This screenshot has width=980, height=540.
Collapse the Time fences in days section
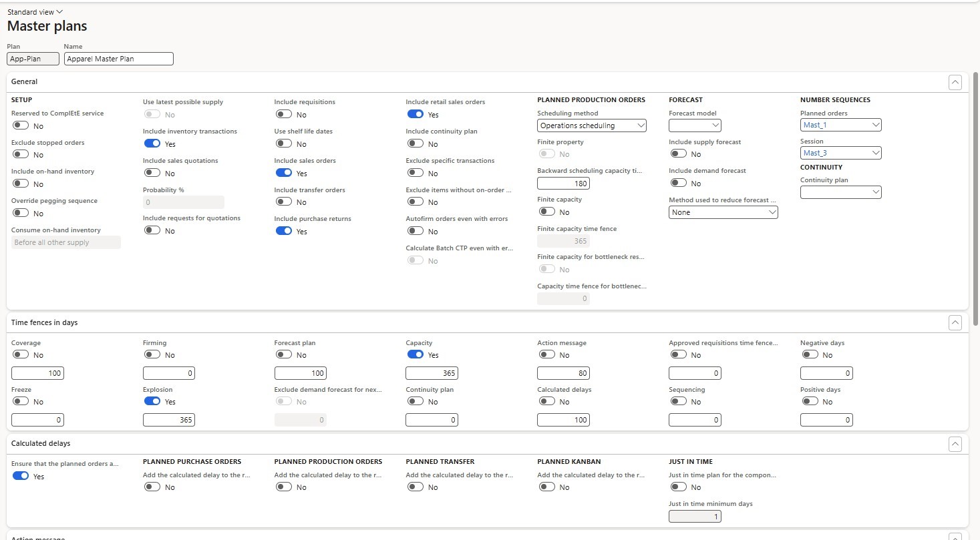(x=955, y=323)
